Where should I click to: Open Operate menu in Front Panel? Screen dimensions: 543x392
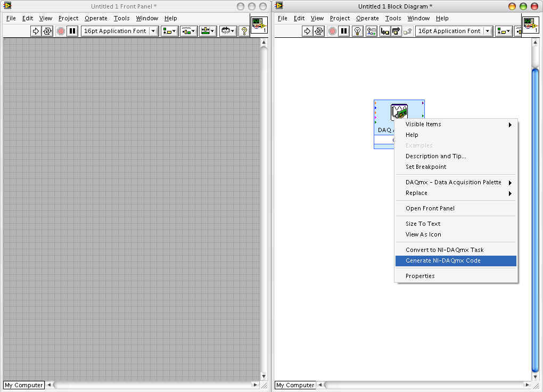click(x=96, y=18)
